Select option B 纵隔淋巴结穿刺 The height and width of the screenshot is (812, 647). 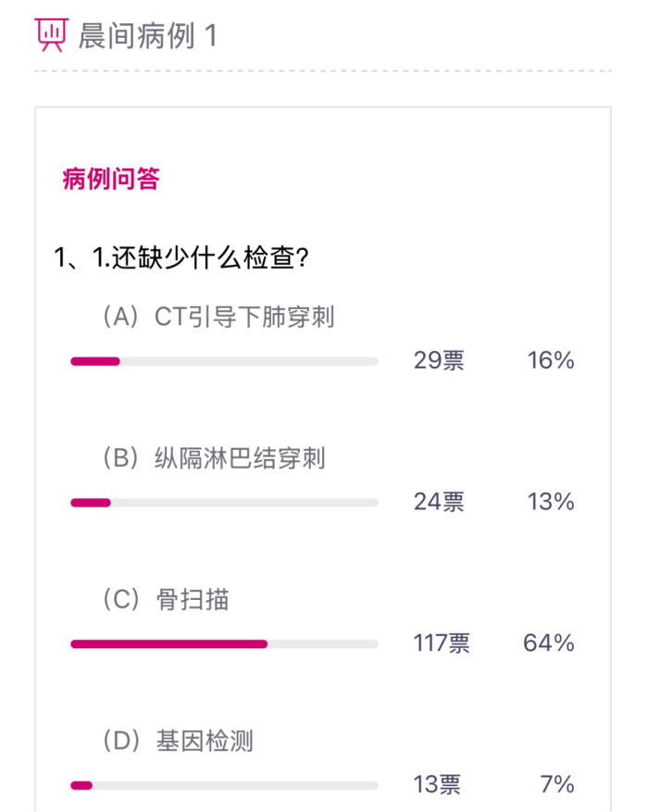(x=213, y=458)
